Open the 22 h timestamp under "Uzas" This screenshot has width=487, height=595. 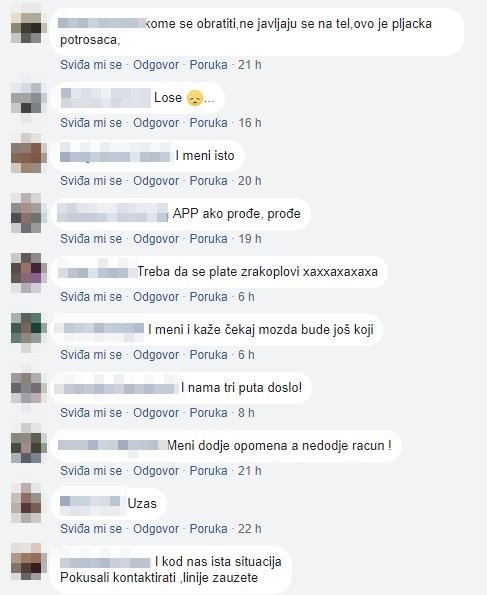pos(249,529)
